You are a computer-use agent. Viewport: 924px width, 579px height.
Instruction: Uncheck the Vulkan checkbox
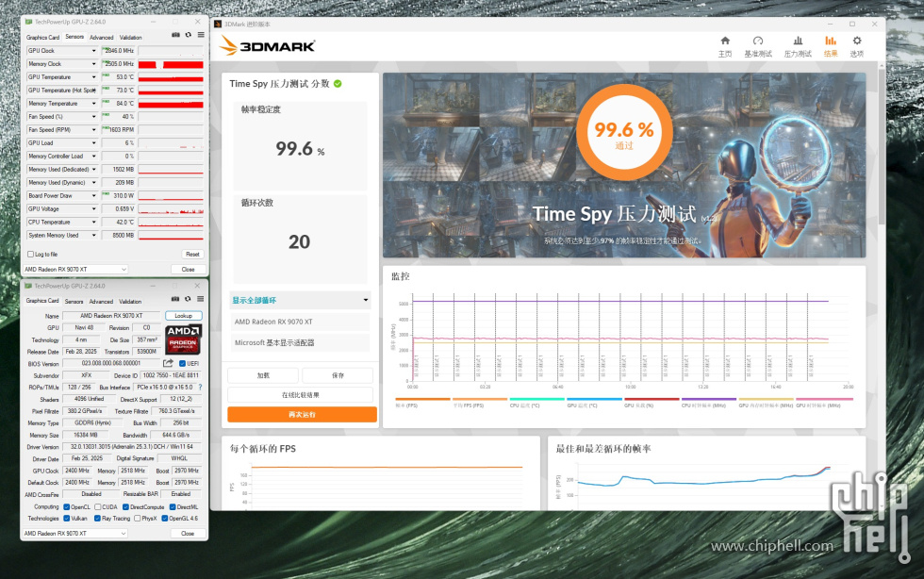coord(67,519)
